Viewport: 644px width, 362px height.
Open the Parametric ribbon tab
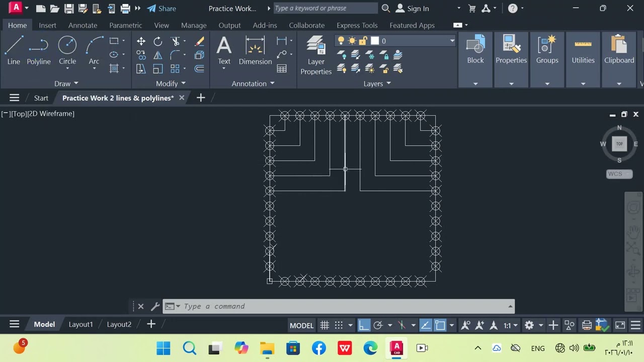[x=126, y=25]
